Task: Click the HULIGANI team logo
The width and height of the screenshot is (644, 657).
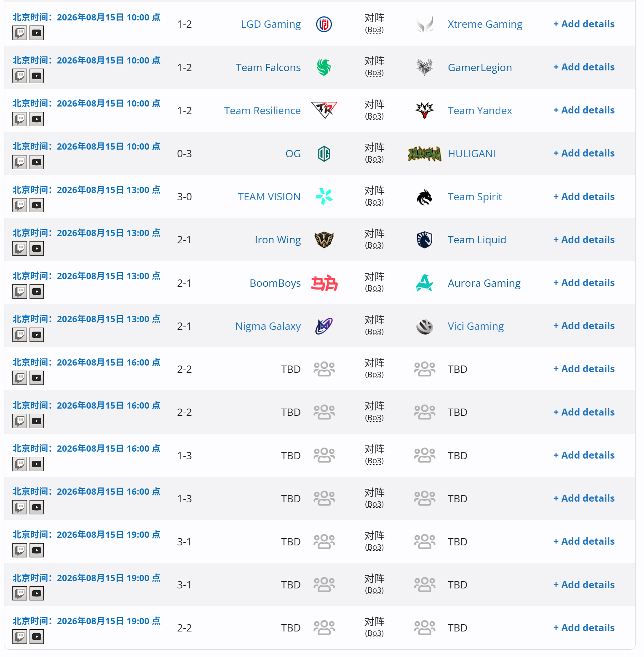Action: tap(424, 154)
